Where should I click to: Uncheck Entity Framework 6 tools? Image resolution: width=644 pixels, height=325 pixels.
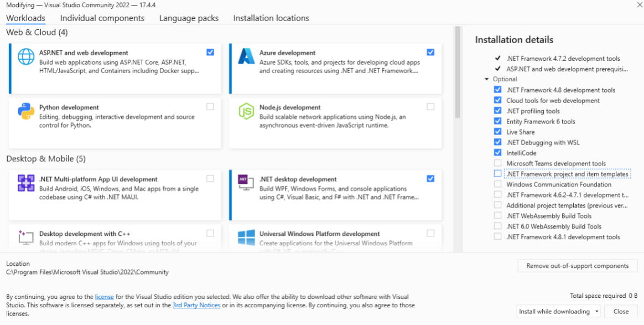pos(498,121)
